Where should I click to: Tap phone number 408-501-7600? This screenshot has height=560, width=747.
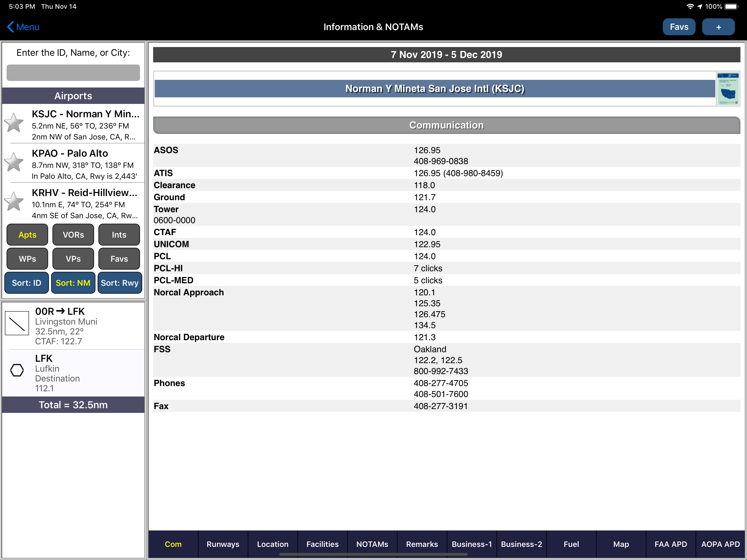tap(441, 394)
